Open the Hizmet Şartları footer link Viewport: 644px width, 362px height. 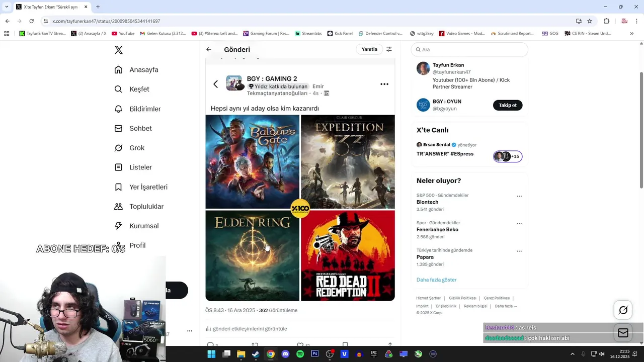(428, 298)
